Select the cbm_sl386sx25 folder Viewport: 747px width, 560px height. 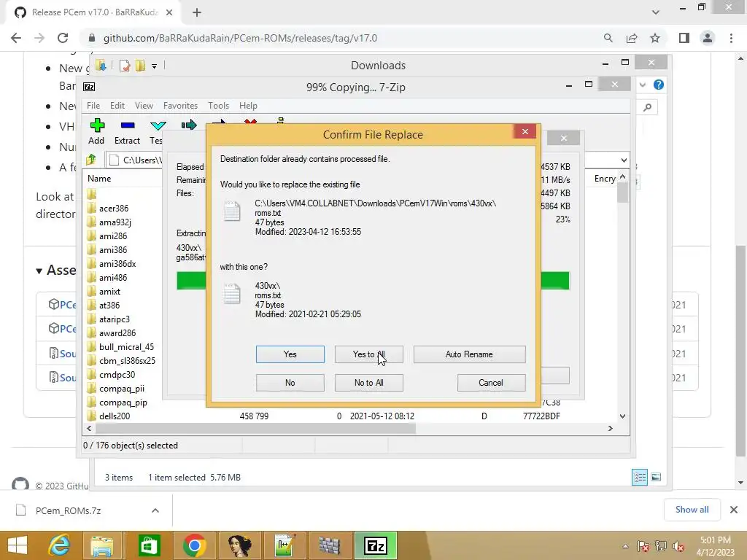click(x=127, y=360)
